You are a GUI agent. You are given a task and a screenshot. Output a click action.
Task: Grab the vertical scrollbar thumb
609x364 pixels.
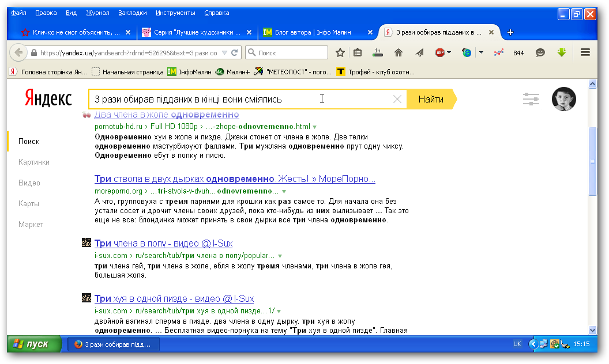[592, 161]
